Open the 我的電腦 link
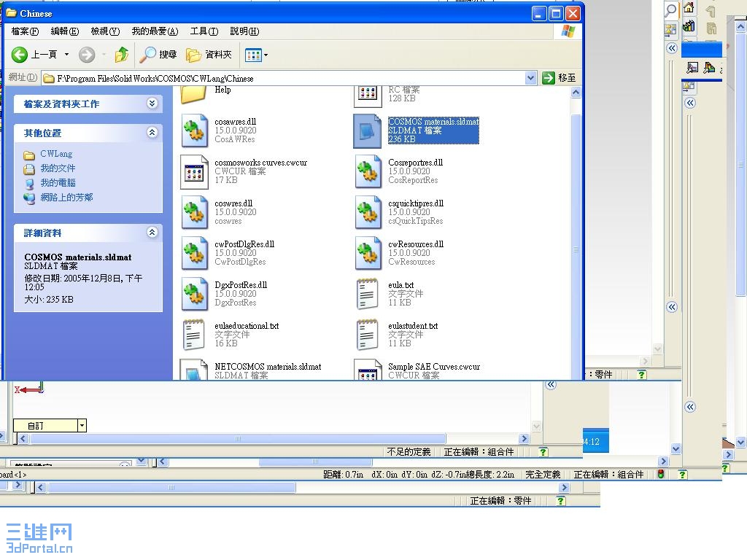The width and height of the screenshot is (747, 560). click(x=58, y=182)
